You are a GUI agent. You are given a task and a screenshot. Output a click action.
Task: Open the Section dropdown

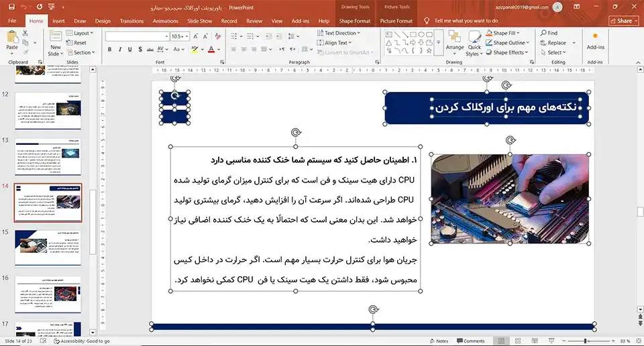[81, 52]
